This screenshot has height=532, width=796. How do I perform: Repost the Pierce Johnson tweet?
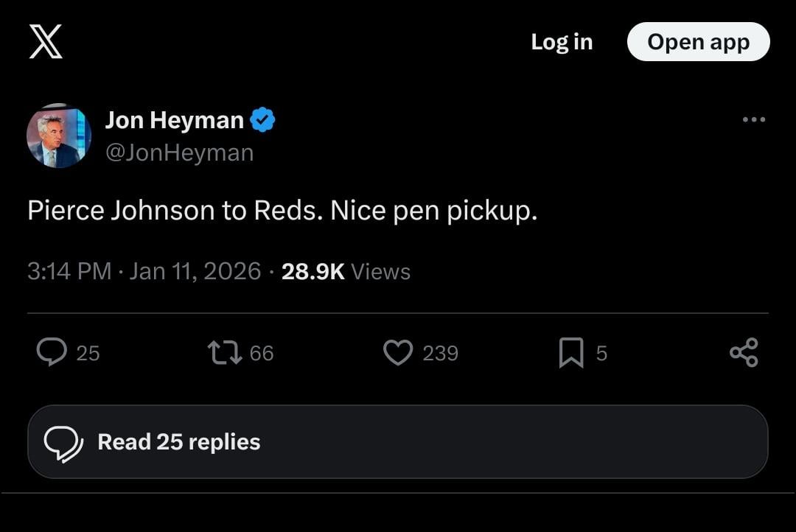pyautogui.click(x=225, y=352)
